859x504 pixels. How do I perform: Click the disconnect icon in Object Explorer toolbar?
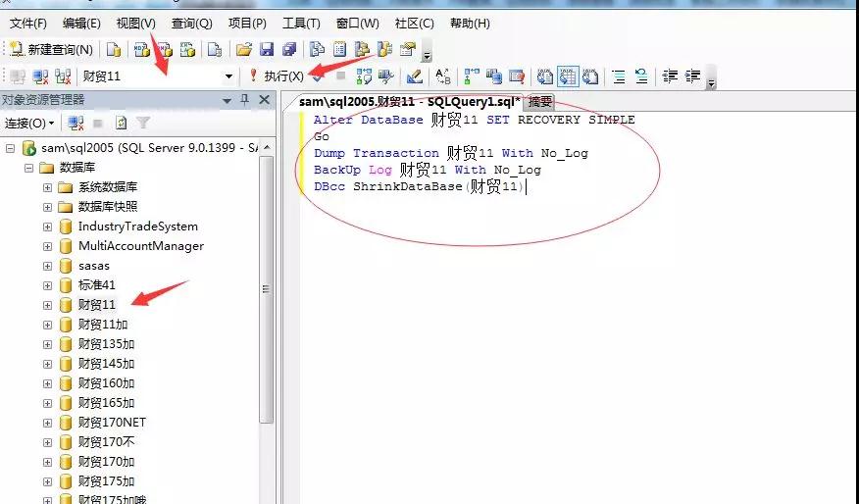[76, 123]
